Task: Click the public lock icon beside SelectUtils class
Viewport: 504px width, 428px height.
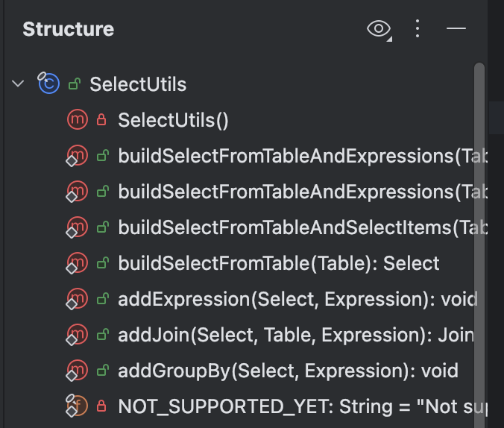Action: coord(75,84)
